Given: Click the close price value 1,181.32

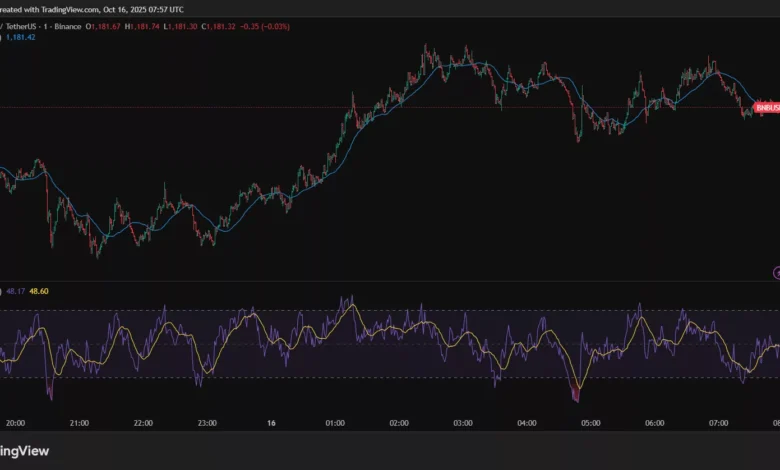Looking at the screenshot, I should pos(246,26).
